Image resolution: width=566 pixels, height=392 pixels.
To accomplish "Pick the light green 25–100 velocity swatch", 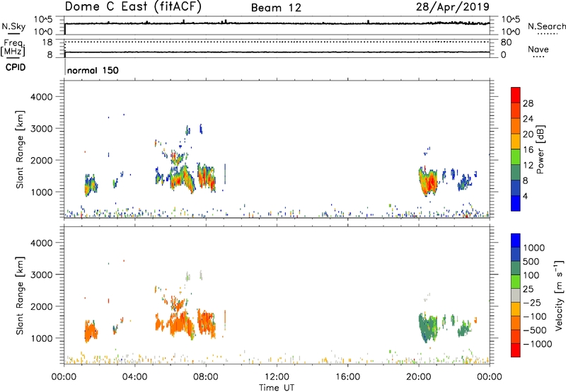I will tap(516, 282).
